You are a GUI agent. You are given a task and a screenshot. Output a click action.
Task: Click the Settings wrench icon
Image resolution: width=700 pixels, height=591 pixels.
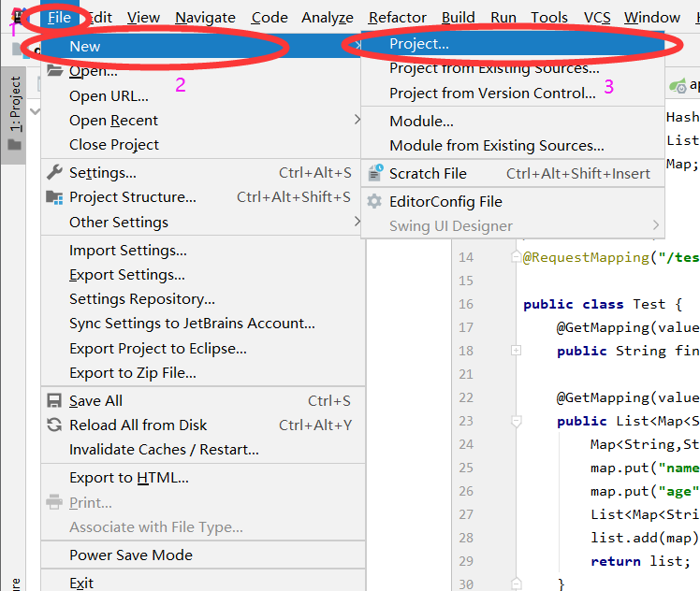pos(54,172)
